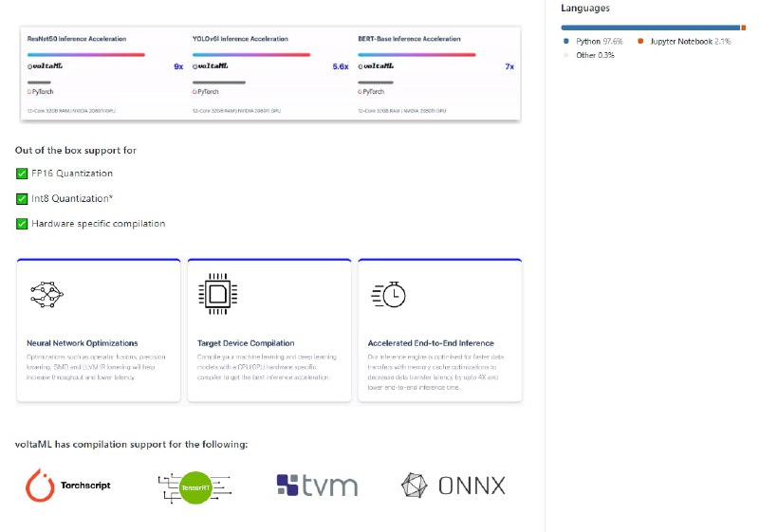Click the Int8 Quantization green checkmark
The height and width of the screenshot is (532, 759).
[22, 199]
